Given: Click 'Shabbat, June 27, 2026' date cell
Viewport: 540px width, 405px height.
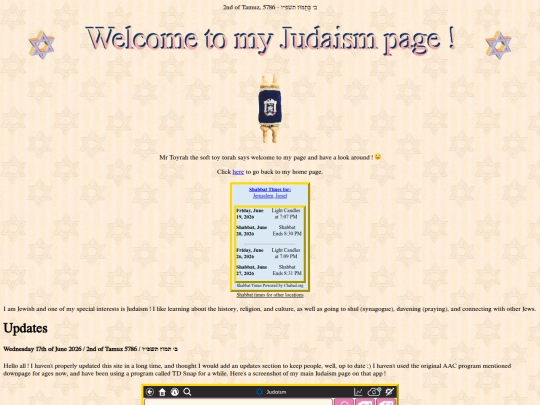Looking at the screenshot, I should tap(251, 270).
